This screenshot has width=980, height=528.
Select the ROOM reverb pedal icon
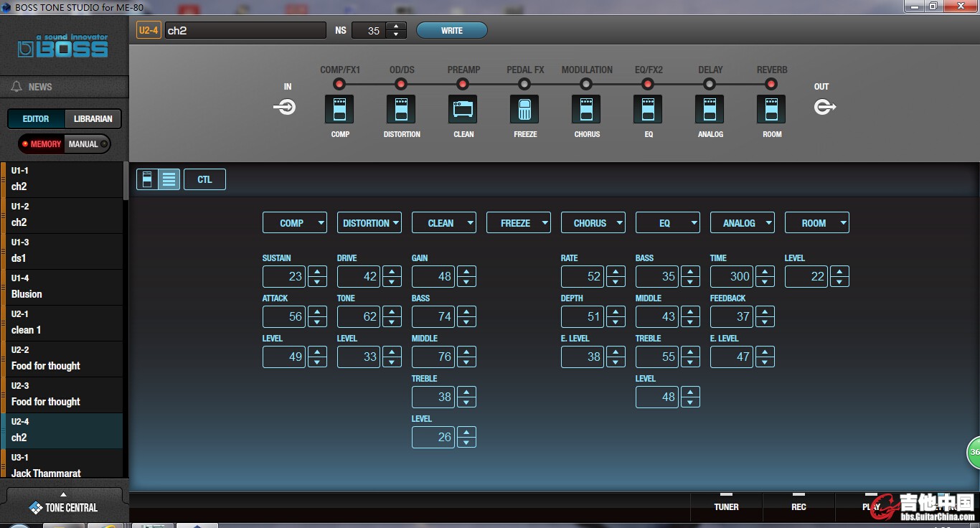tap(771, 110)
